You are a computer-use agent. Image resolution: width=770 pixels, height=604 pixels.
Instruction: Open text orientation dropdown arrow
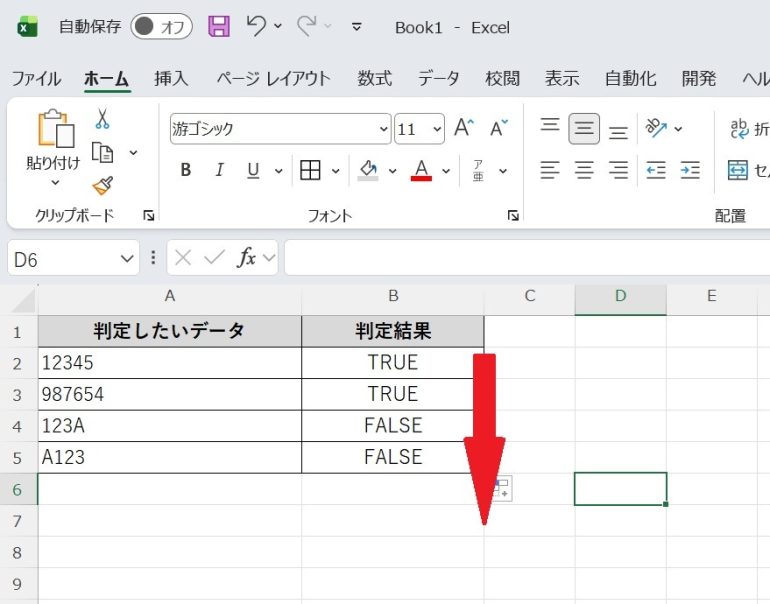[x=679, y=129]
